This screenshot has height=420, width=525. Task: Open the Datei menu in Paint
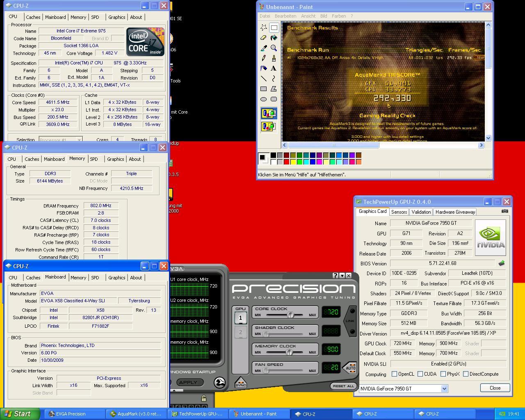coord(265,16)
